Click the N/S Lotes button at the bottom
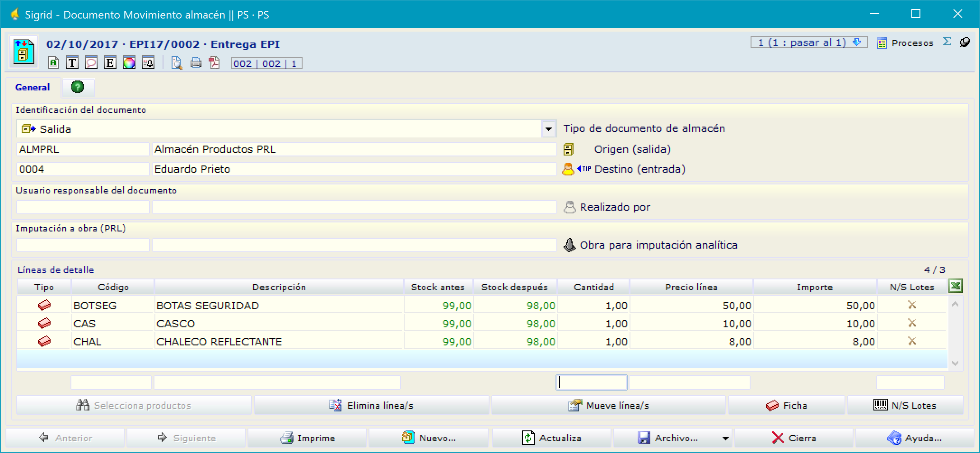The height and width of the screenshot is (453, 980). point(905,406)
